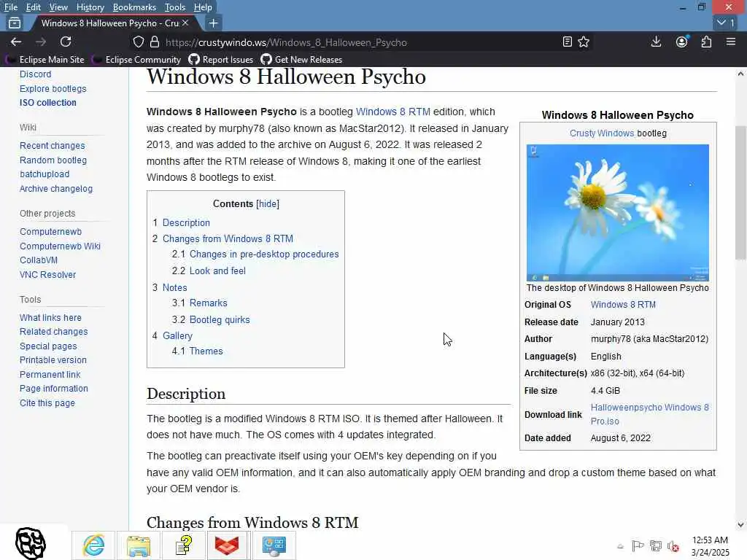The width and height of the screenshot is (747, 560).
Task: Click scrollbar down arrow
Action: [740, 525]
